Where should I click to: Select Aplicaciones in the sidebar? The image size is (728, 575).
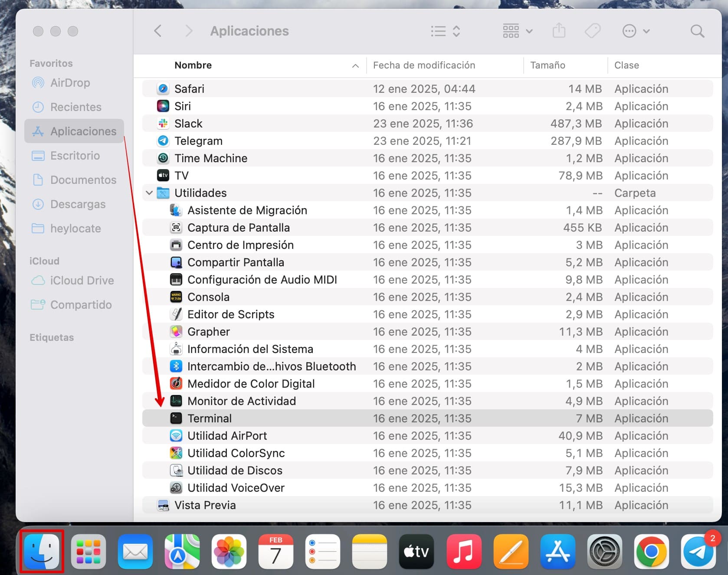(74, 131)
